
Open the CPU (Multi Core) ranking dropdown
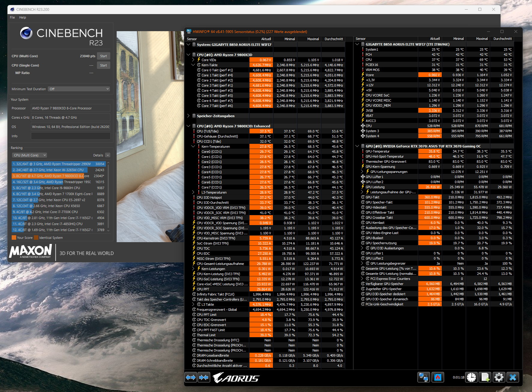29,155
